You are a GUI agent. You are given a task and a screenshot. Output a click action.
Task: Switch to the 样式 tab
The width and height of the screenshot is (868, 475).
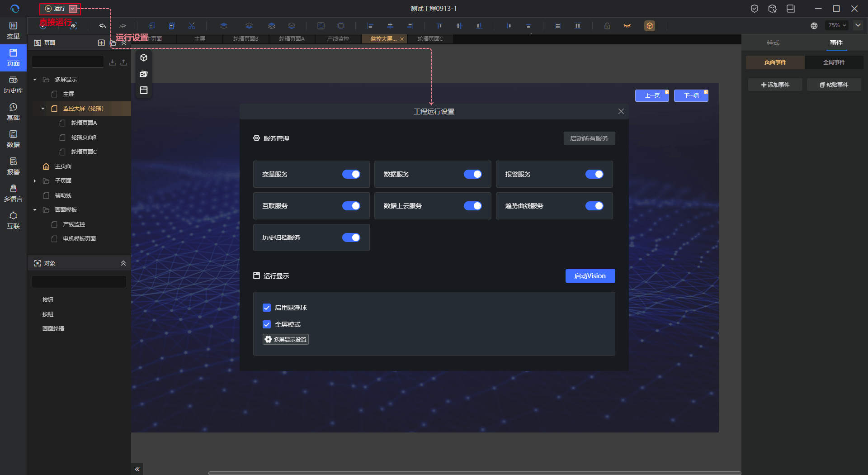click(773, 43)
